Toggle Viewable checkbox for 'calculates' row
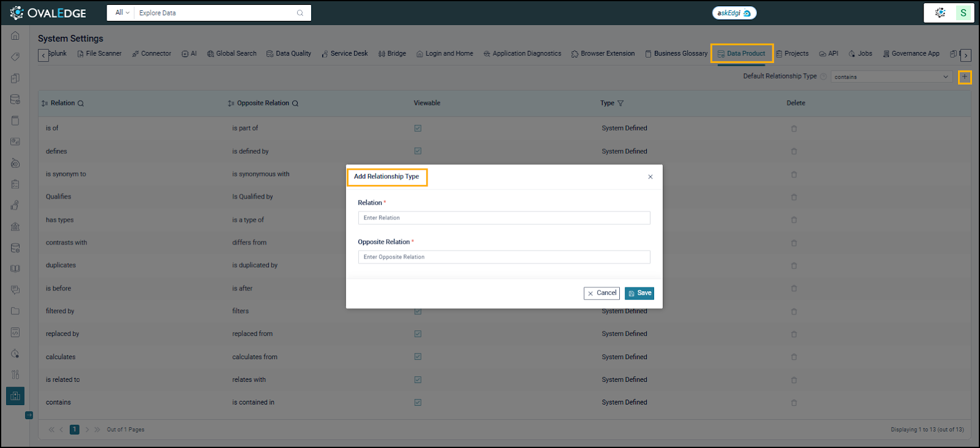Viewport: 980px width, 448px height. coord(418,357)
